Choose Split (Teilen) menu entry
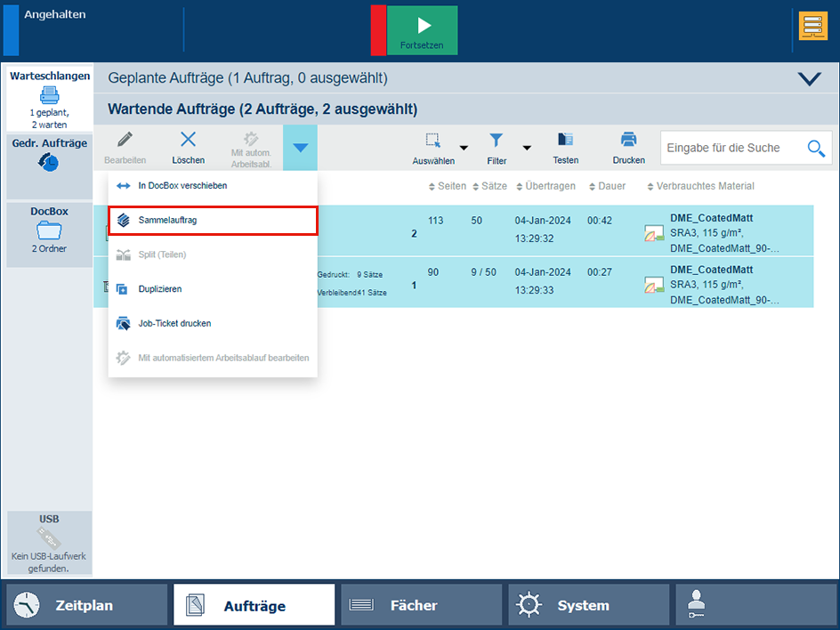The width and height of the screenshot is (840, 630). tap(213, 254)
